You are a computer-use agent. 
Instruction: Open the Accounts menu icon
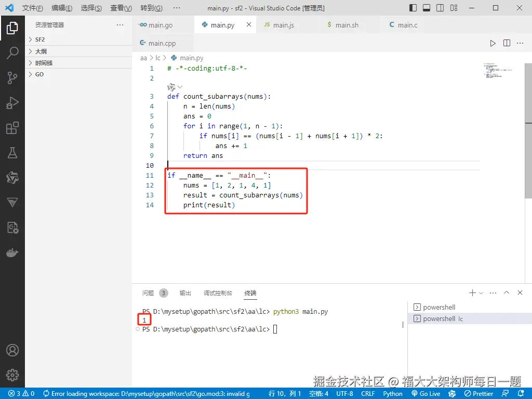pos(12,350)
